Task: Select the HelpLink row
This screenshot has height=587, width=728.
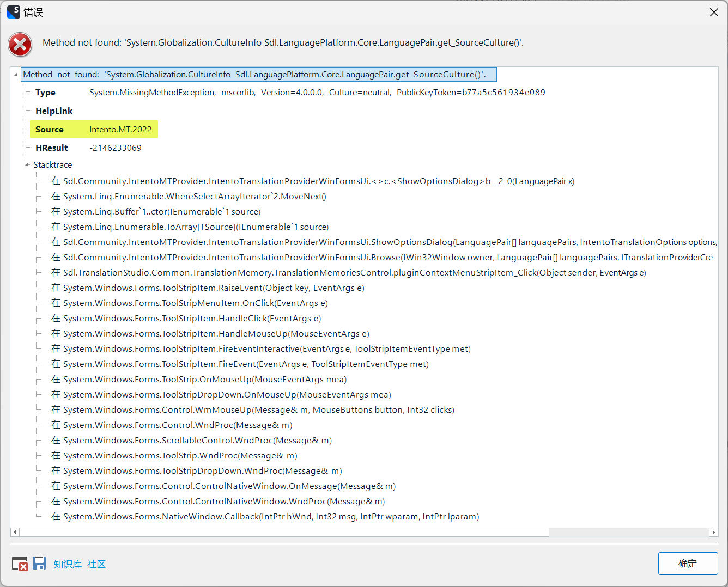Action: (x=54, y=111)
